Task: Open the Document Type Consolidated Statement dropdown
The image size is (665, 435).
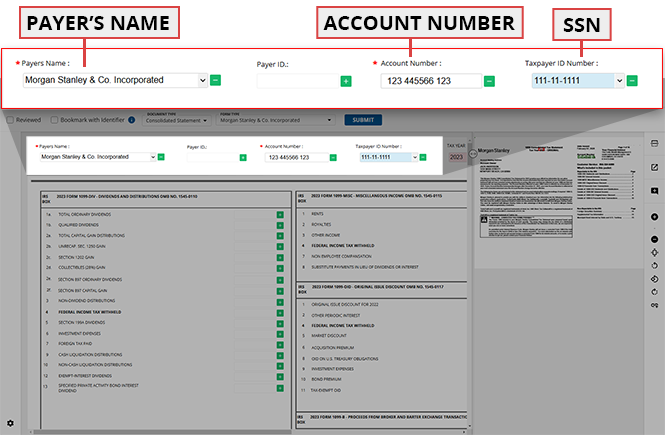Action: [181, 121]
